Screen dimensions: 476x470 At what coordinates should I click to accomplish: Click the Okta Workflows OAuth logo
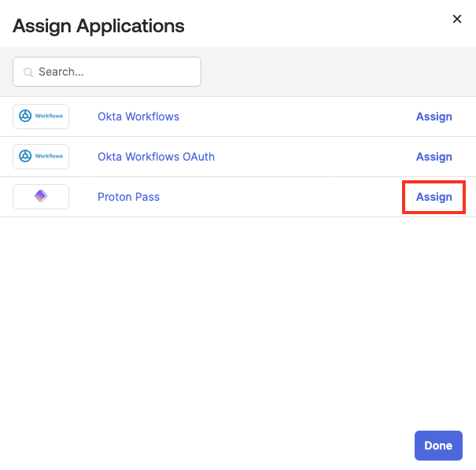point(41,157)
